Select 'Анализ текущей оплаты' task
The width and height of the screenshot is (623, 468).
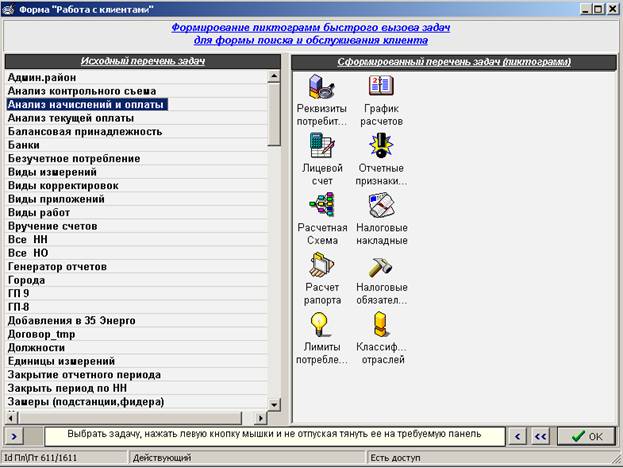click(136, 118)
